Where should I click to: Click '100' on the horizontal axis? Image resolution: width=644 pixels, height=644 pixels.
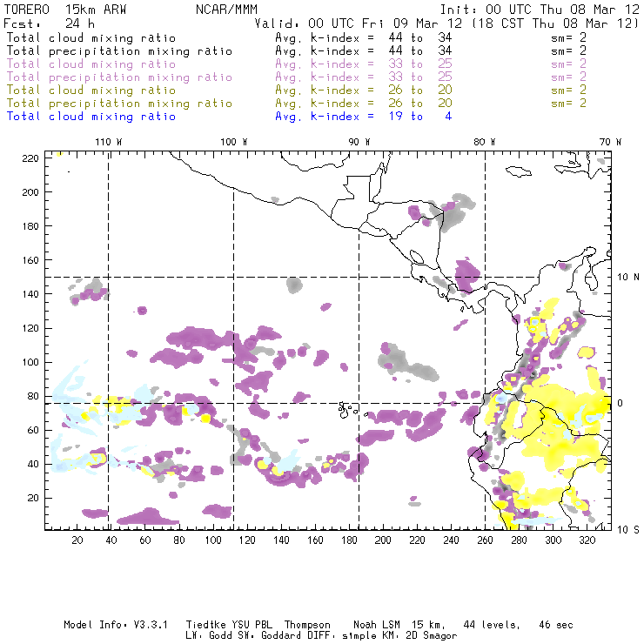213,540
